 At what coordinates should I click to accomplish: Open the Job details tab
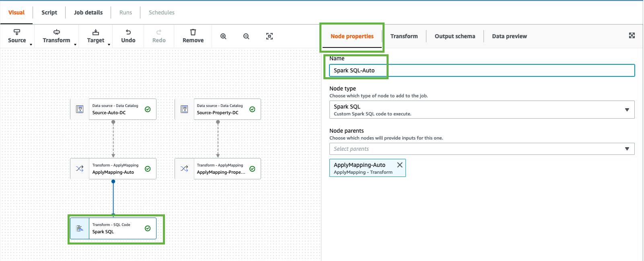click(x=88, y=12)
